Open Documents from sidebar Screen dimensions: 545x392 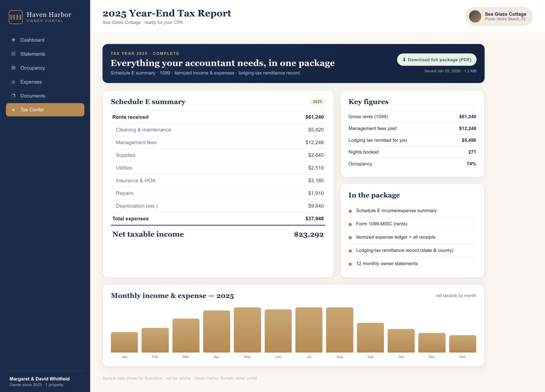click(45, 96)
